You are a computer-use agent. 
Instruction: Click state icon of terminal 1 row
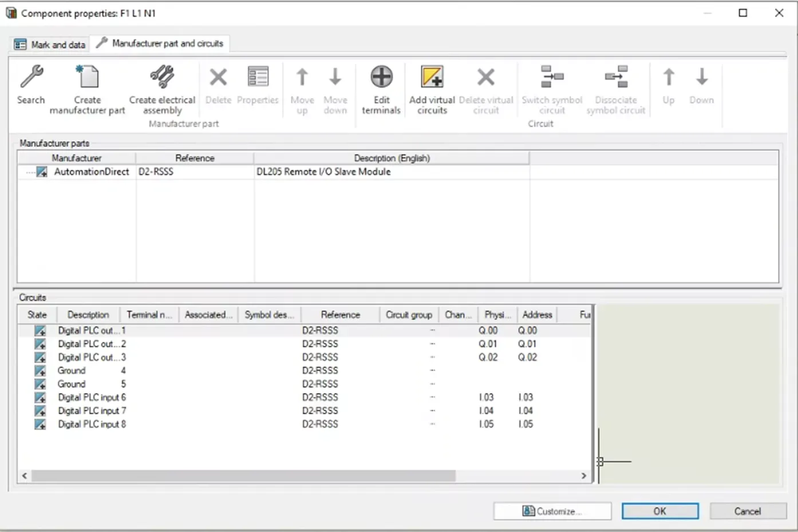[40, 331]
